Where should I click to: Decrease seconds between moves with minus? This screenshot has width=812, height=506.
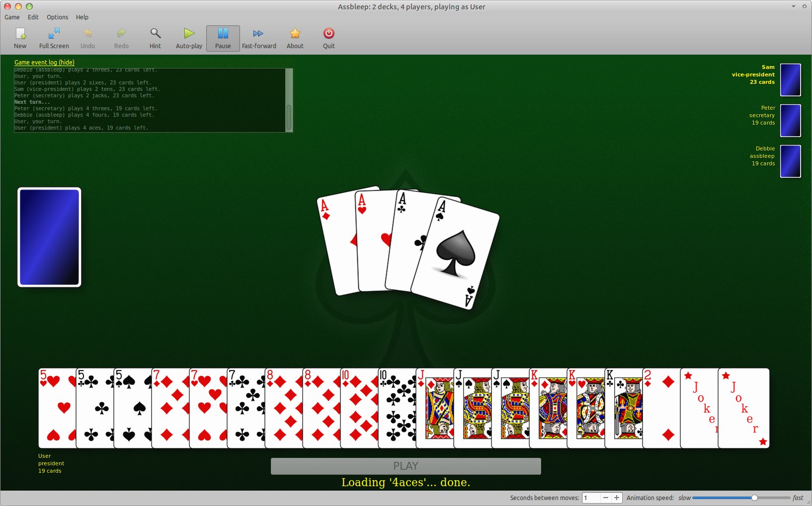(x=606, y=498)
